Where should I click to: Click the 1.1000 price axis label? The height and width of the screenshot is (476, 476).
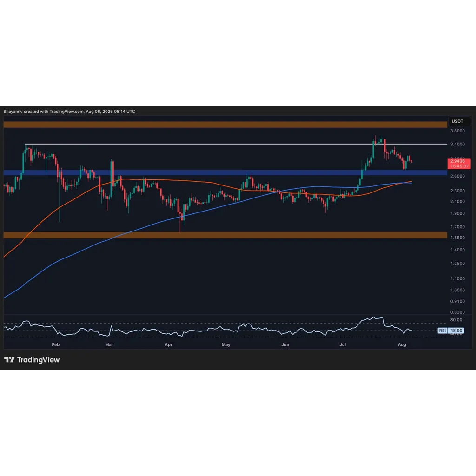pyautogui.click(x=457, y=279)
